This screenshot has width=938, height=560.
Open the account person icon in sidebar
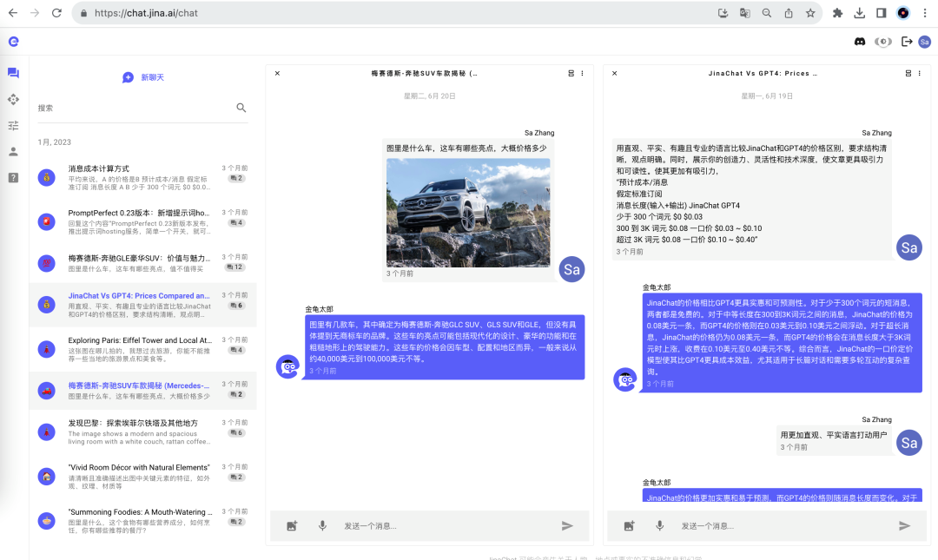(13, 151)
